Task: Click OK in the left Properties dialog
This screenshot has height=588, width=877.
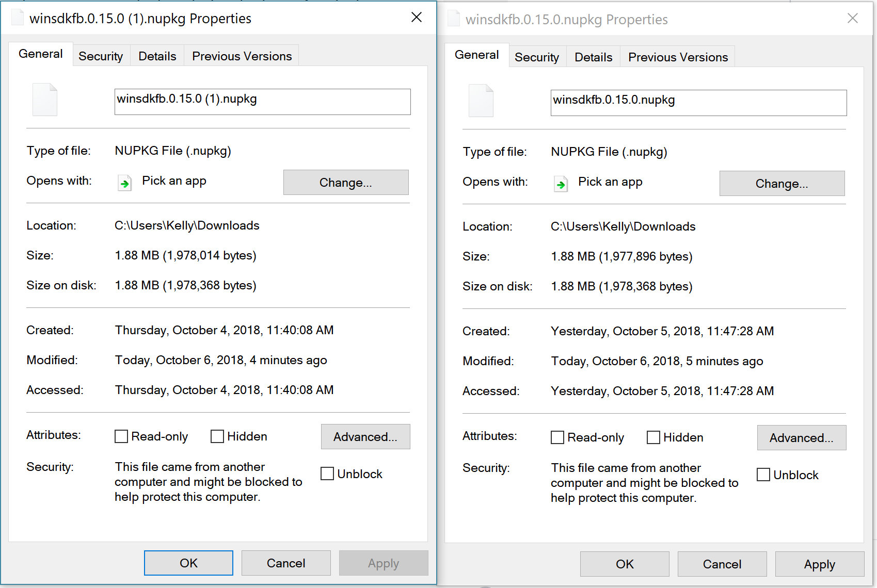Action: (188, 563)
